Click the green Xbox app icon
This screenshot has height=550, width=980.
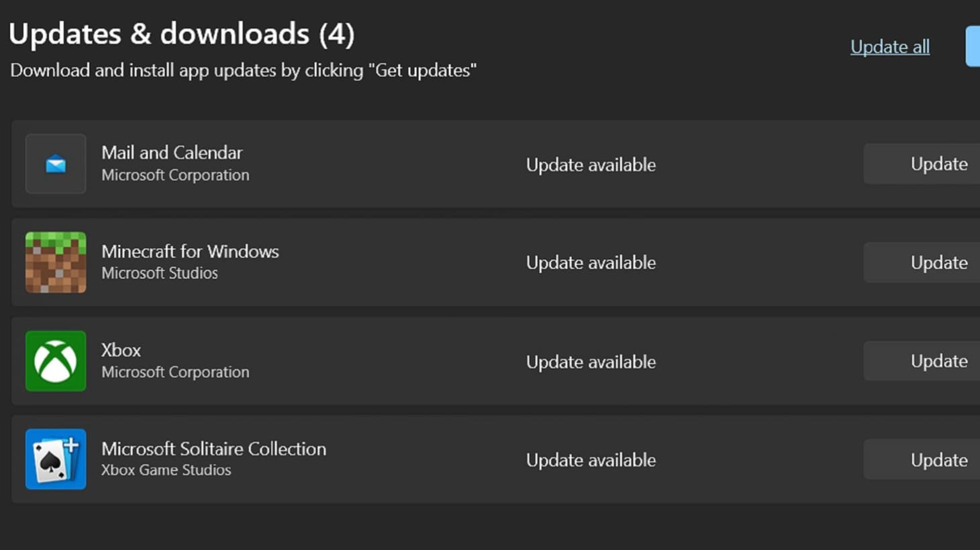56,361
